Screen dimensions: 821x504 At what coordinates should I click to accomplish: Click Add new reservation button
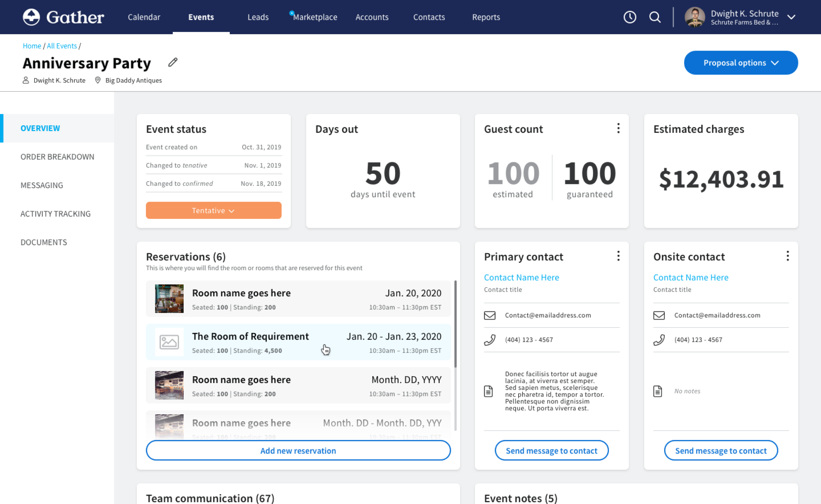click(x=298, y=450)
